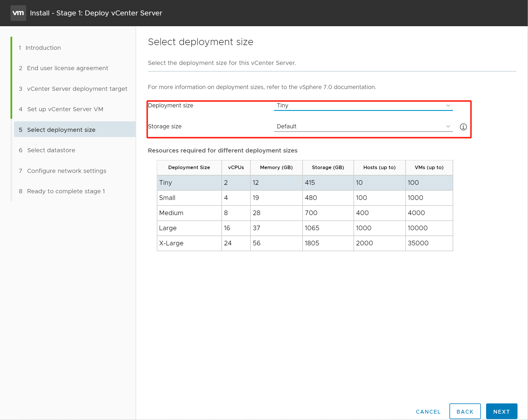The width and height of the screenshot is (528, 420).
Task: Click the VMware vm logo icon
Action: (x=18, y=13)
